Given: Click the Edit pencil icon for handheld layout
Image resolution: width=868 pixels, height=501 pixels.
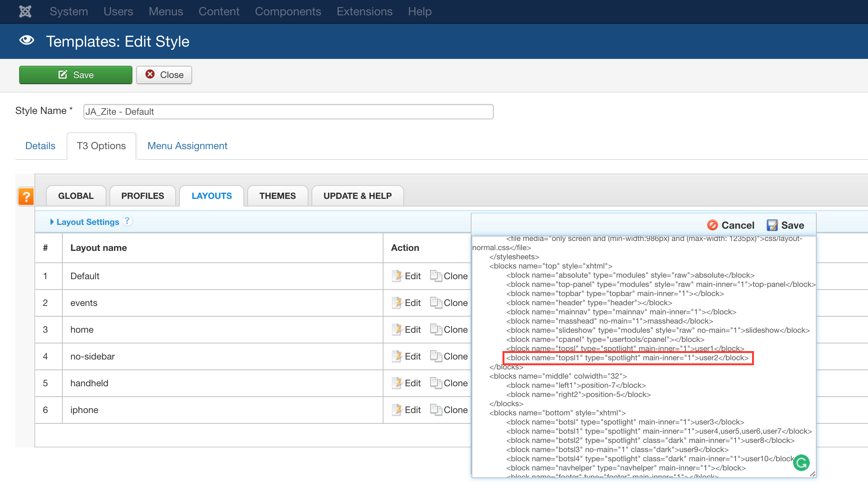Looking at the screenshot, I should (x=397, y=383).
